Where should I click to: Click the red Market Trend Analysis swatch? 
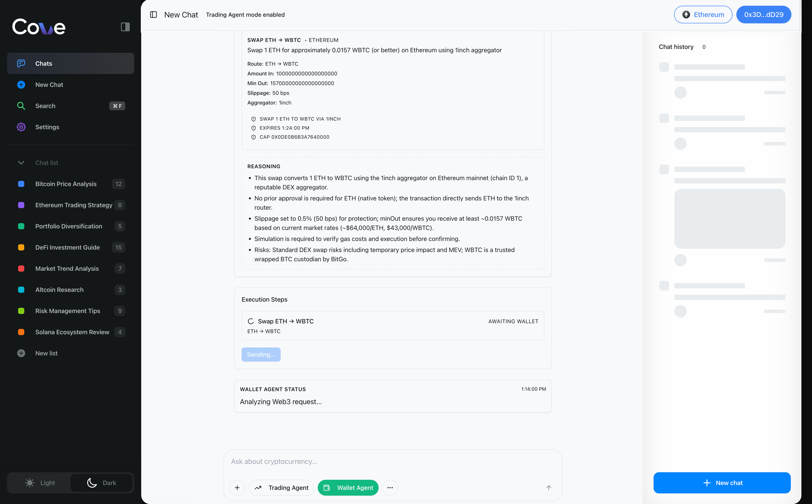[21, 269]
